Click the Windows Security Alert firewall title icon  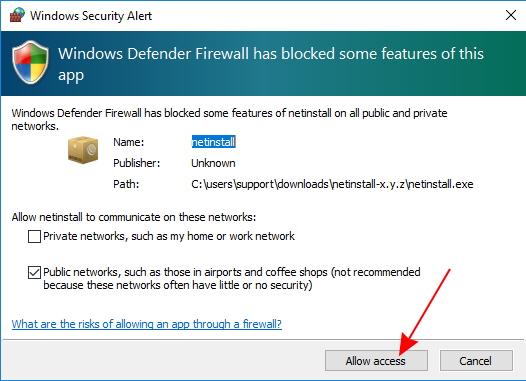[17, 15]
